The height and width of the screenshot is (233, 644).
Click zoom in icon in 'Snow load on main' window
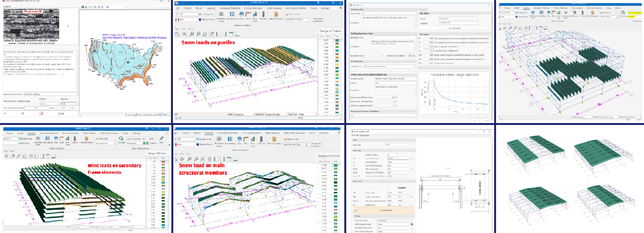coord(189,159)
